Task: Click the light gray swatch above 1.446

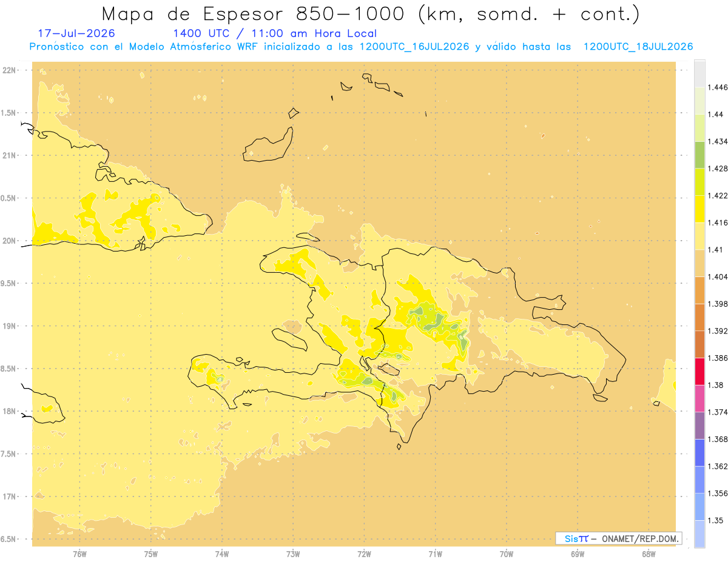Action: (x=699, y=73)
